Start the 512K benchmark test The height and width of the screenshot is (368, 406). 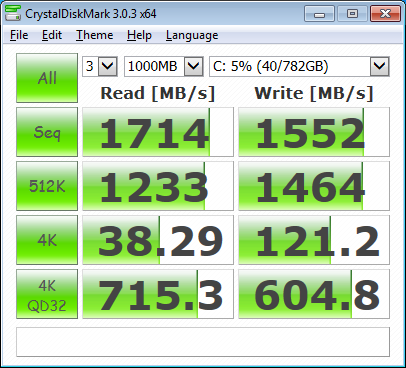click(x=47, y=186)
